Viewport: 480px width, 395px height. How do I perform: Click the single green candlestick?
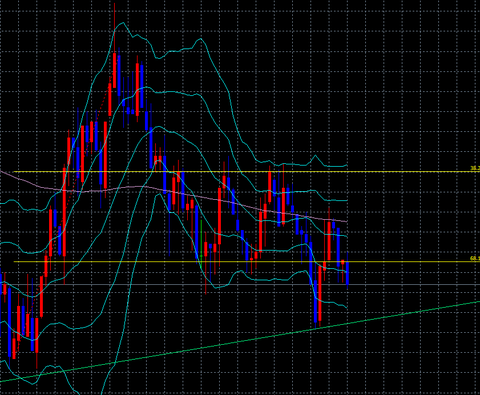click(x=201, y=243)
